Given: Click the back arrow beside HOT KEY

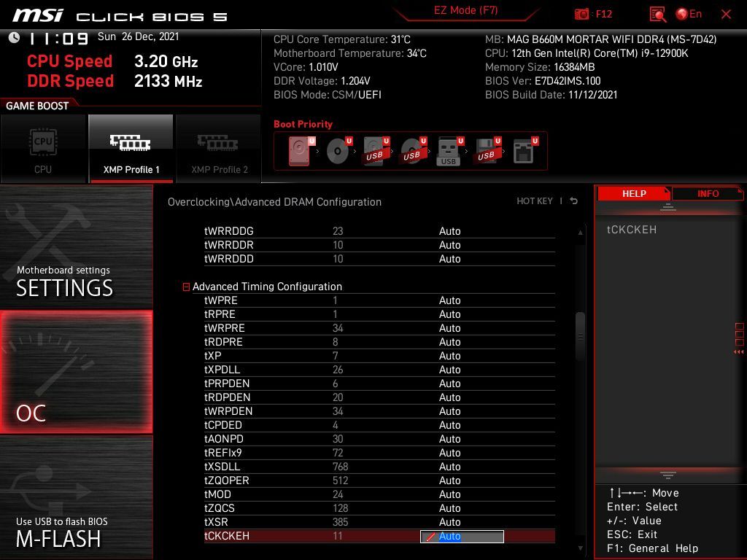Looking at the screenshot, I should (574, 201).
